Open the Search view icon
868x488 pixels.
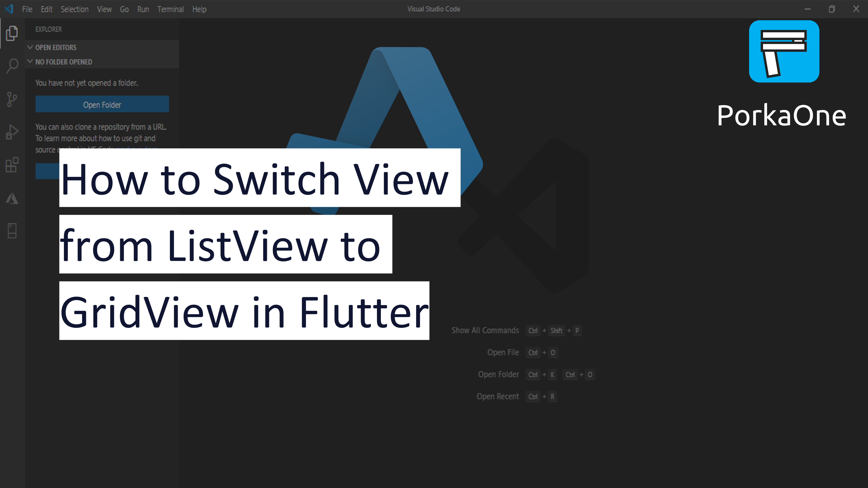[12, 66]
